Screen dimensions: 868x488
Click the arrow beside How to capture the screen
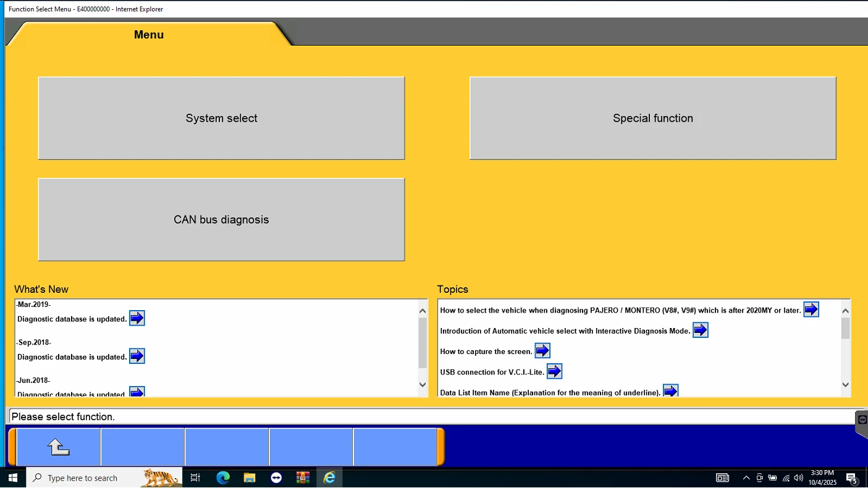[542, 351]
